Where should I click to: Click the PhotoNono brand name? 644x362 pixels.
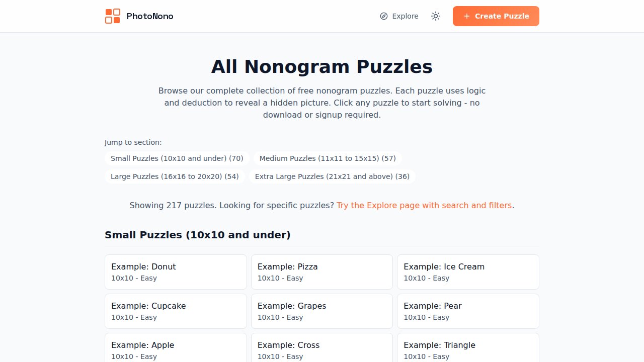[150, 16]
